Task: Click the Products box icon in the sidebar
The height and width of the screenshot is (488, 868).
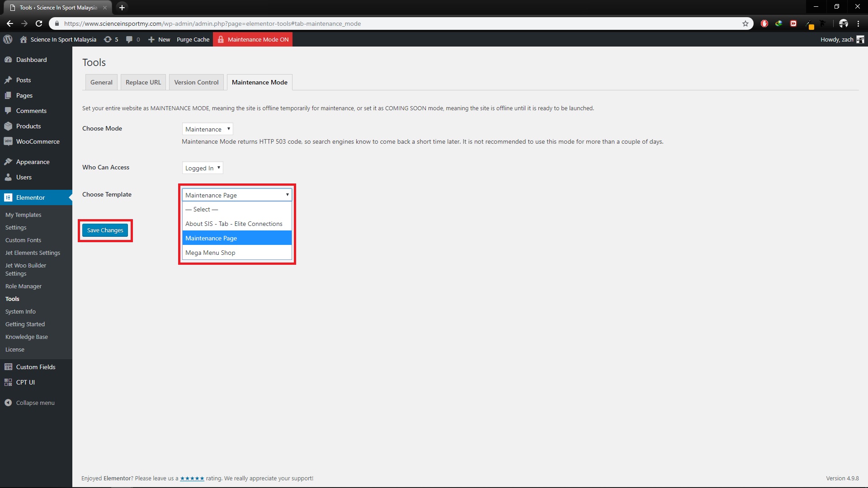Action: click(8, 126)
